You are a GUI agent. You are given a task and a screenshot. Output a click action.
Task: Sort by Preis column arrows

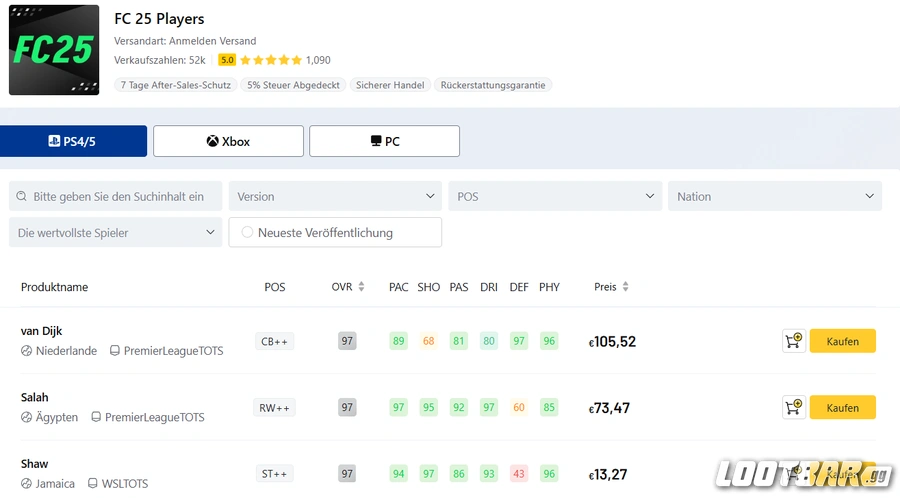(625, 286)
